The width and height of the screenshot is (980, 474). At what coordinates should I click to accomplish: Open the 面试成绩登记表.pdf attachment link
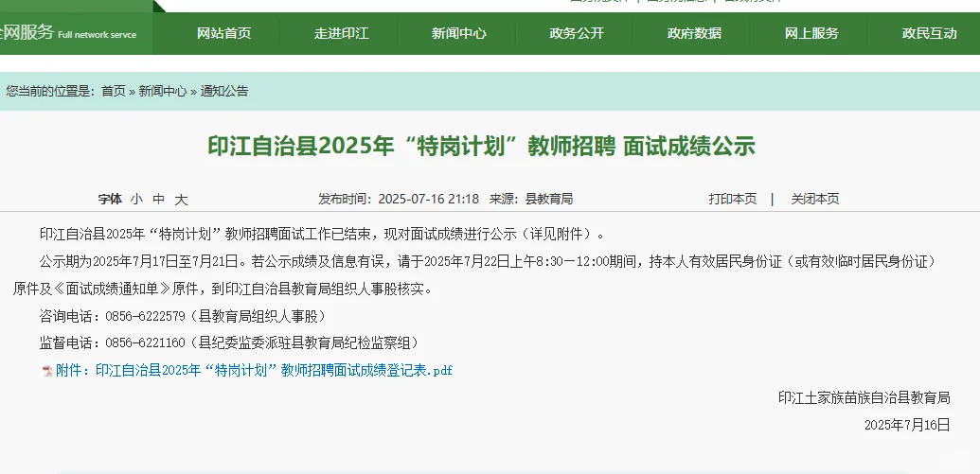pos(254,370)
